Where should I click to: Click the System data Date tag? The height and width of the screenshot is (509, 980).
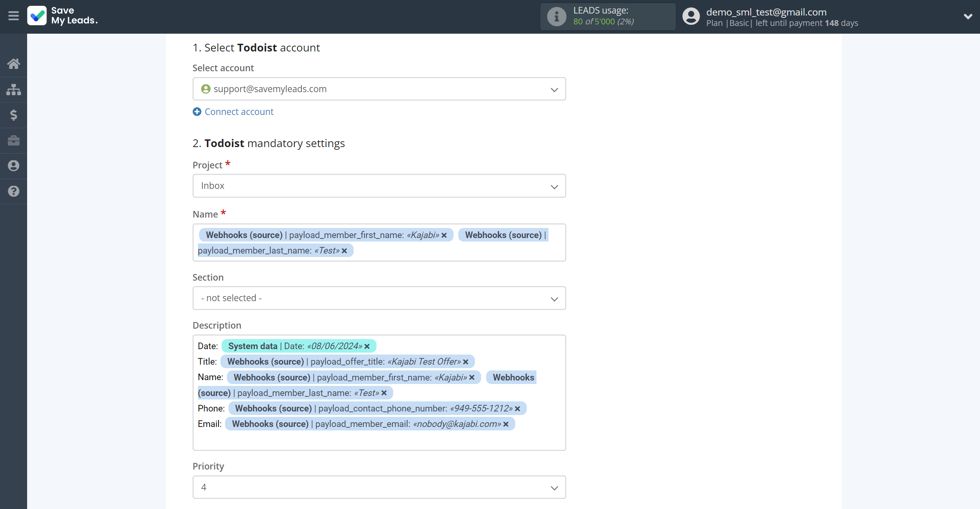tap(299, 346)
